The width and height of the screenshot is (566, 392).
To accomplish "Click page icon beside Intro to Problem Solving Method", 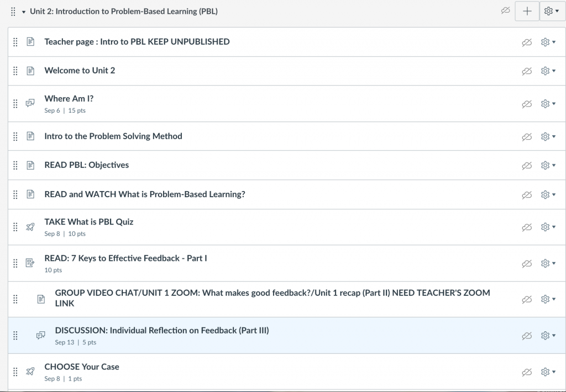I will tap(30, 136).
